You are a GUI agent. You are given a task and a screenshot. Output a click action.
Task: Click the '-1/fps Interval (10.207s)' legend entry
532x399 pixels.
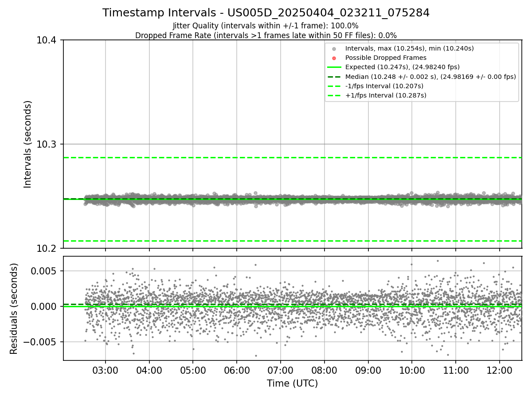point(384,86)
